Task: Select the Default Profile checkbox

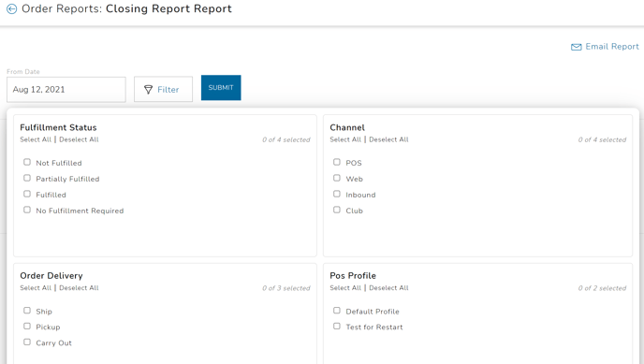Action: pyautogui.click(x=337, y=311)
